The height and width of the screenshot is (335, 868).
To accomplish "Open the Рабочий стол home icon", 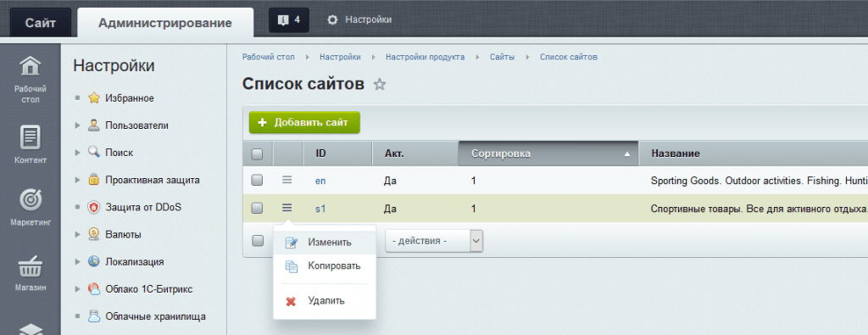I will pyautogui.click(x=30, y=66).
